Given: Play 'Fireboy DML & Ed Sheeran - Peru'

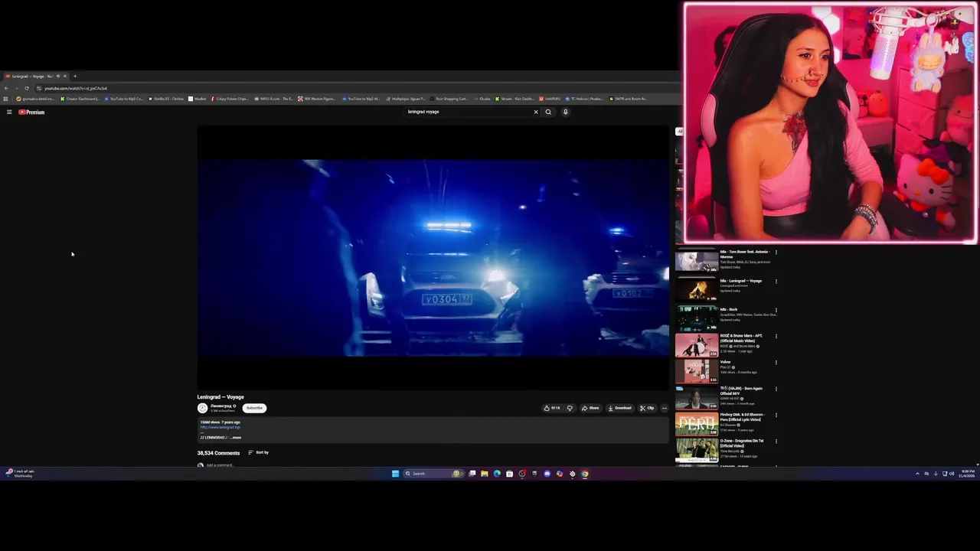Looking at the screenshot, I should [x=697, y=424].
